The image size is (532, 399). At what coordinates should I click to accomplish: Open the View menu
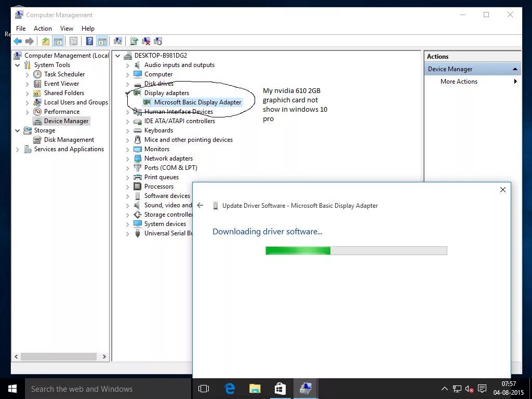pyautogui.click(x=66, y=29)
